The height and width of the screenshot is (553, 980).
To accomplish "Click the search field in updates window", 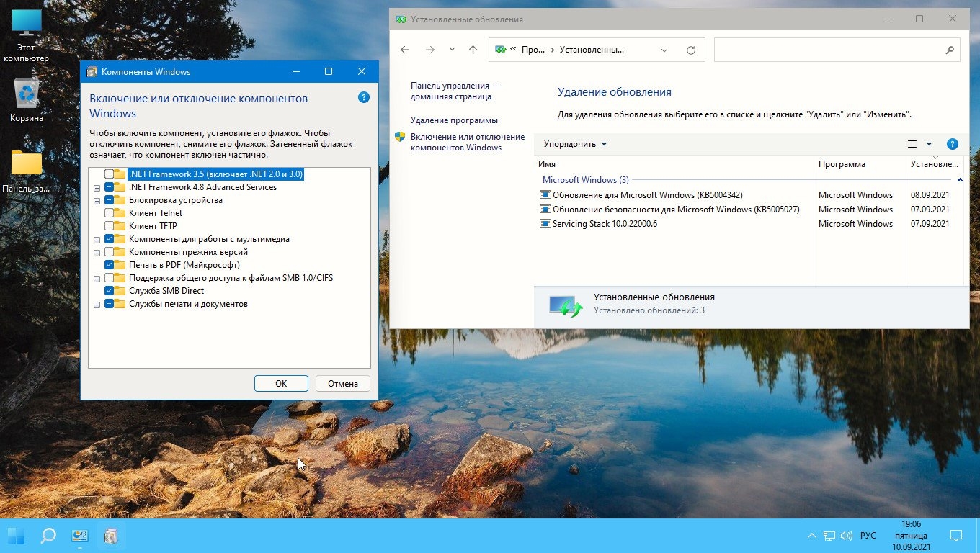I will 829,50.
